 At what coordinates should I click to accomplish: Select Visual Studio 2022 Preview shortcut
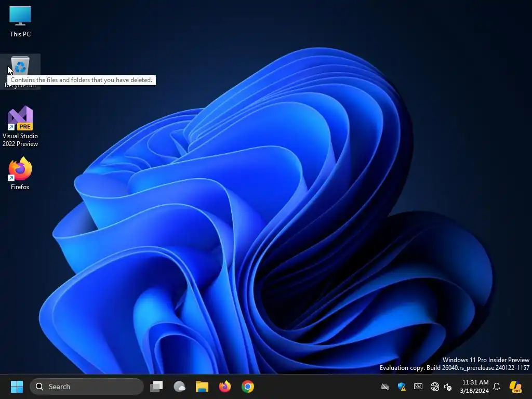point(20,126)
